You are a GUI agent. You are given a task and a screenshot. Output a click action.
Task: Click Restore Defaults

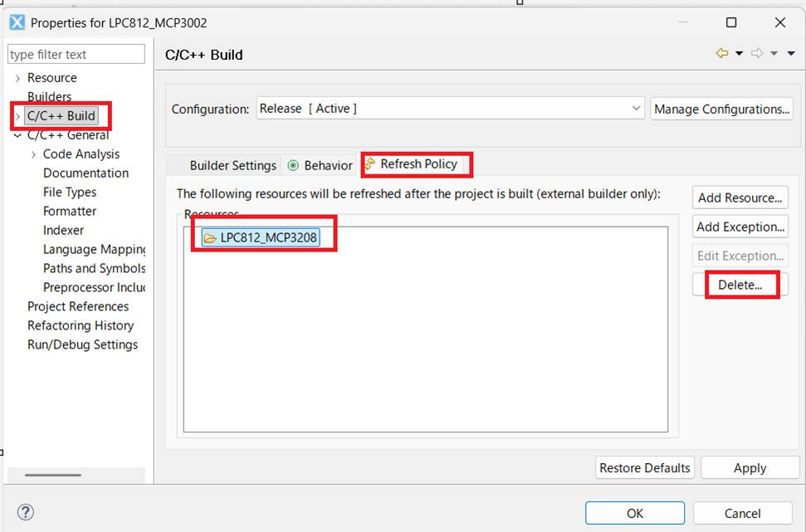coord(645,468)
